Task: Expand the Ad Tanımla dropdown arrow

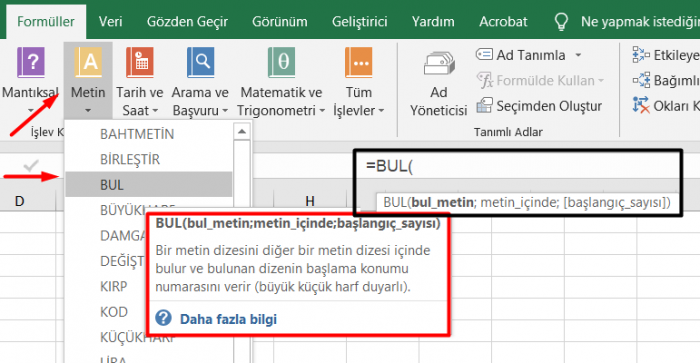Action: (578, 55)
